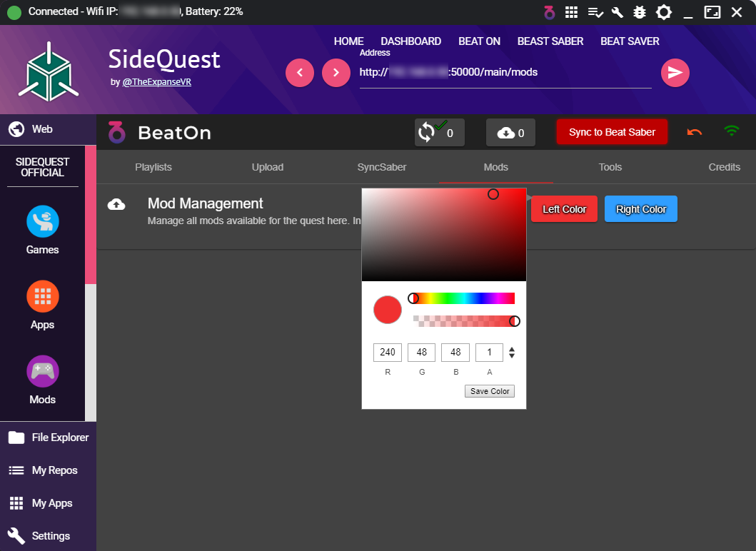The image size is (756, 551).
Task: Open the bug report icon
Action: click(x=640, y=12)
